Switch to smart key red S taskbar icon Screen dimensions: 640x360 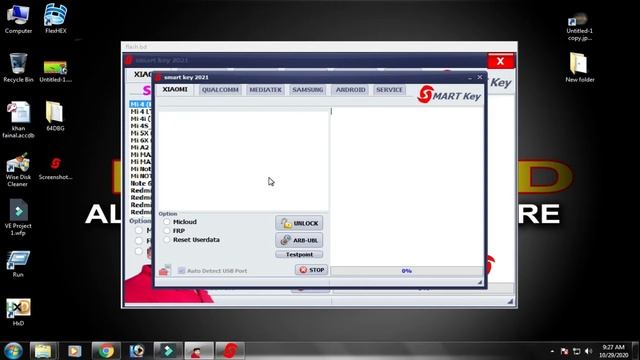point(230,351)
